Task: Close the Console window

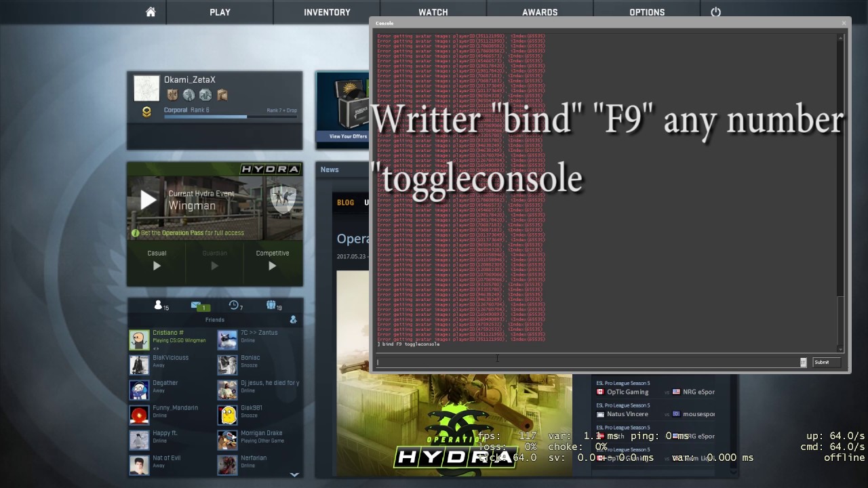Action: (844, 23)
